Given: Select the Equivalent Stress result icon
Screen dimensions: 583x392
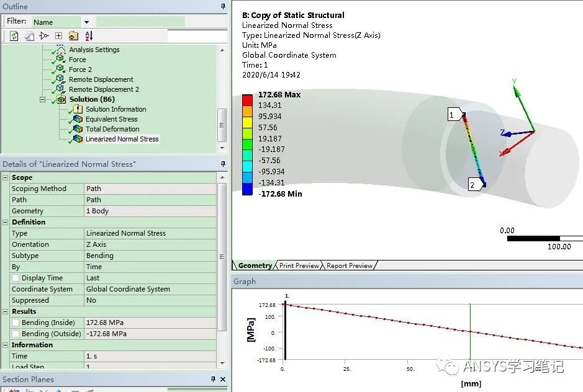Looking at the screenshot, I should [x=78, y=119].
